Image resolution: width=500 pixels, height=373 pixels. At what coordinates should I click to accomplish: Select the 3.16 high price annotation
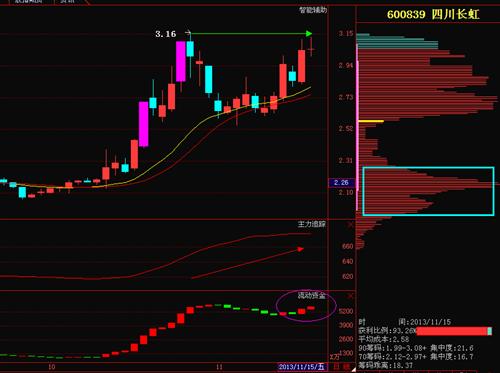coord(166,34)
